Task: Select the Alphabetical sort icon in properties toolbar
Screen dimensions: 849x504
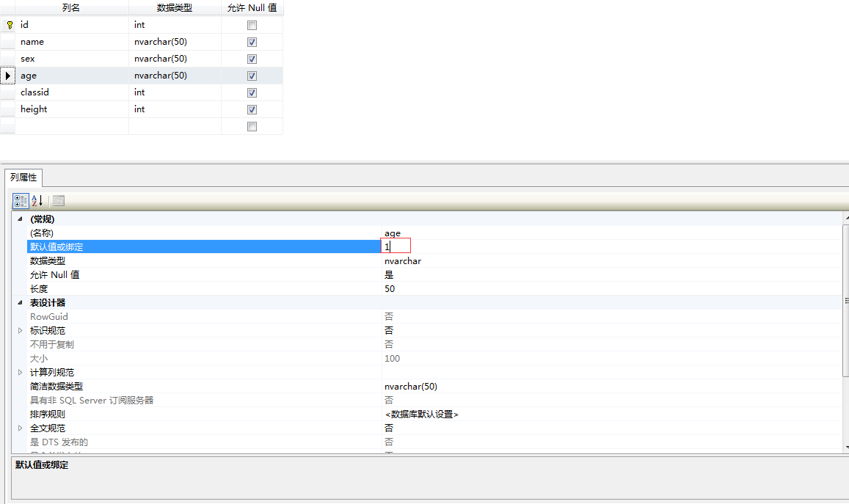Action: tap(37, 200)
